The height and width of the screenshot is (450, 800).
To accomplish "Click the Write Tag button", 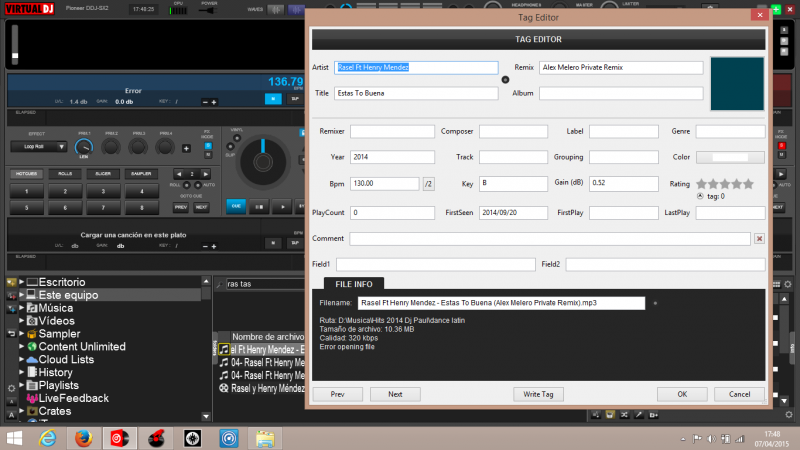I will [538, 394].
